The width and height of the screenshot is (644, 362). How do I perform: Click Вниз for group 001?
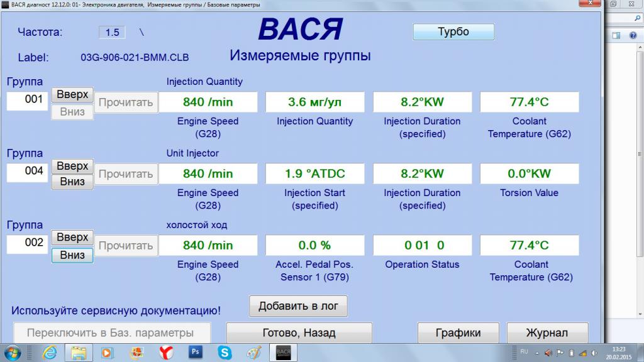(72, 112)
